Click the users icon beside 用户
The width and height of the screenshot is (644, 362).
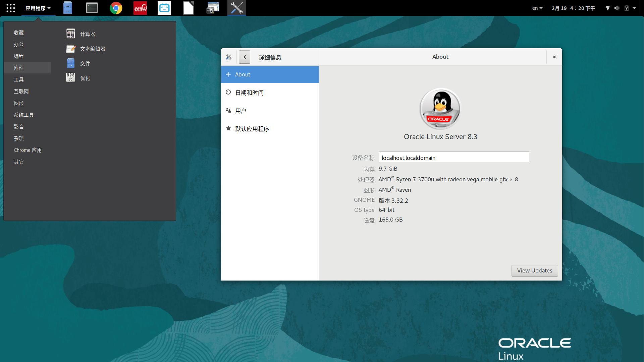228,110
